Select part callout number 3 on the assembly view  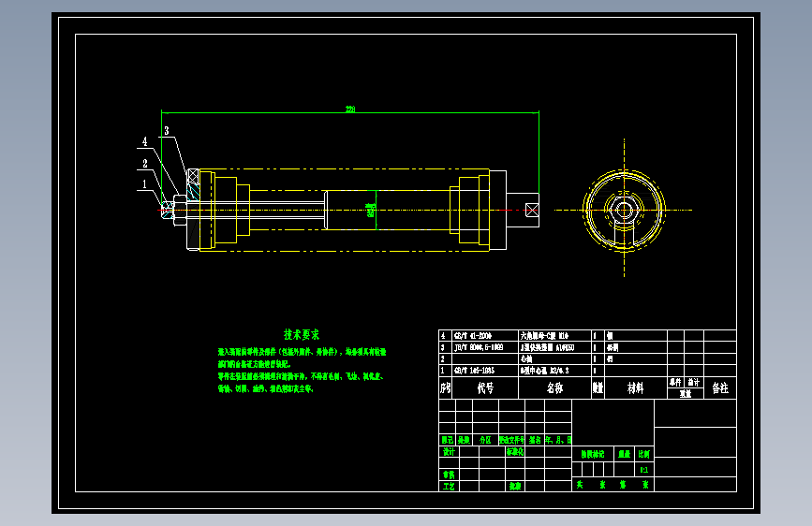pos(166,130)
